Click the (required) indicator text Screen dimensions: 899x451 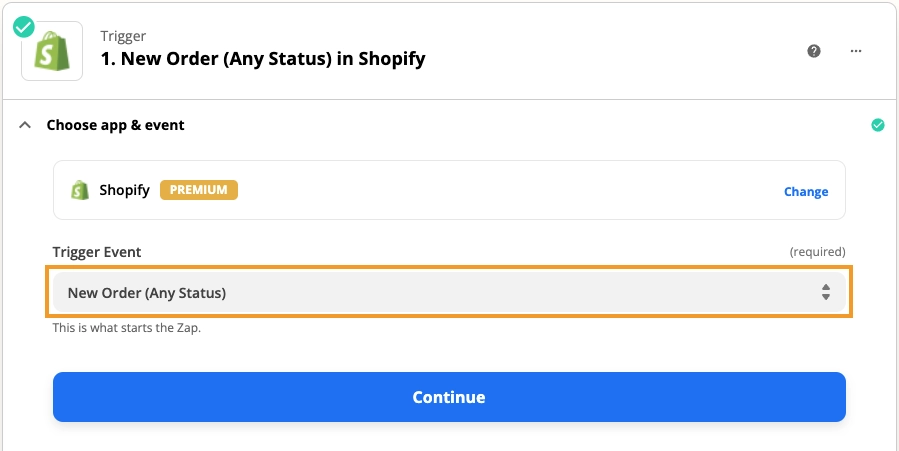coord(817,252)
